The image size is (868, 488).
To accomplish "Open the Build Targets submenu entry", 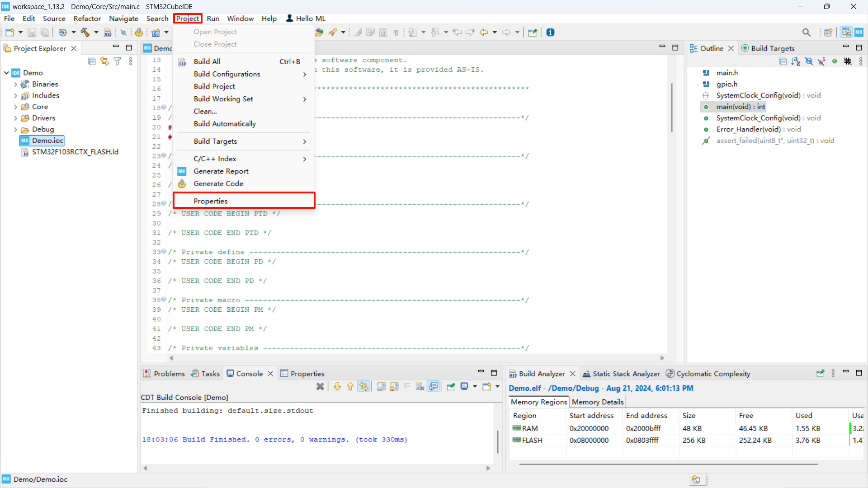I will click(x=244, y=141).
